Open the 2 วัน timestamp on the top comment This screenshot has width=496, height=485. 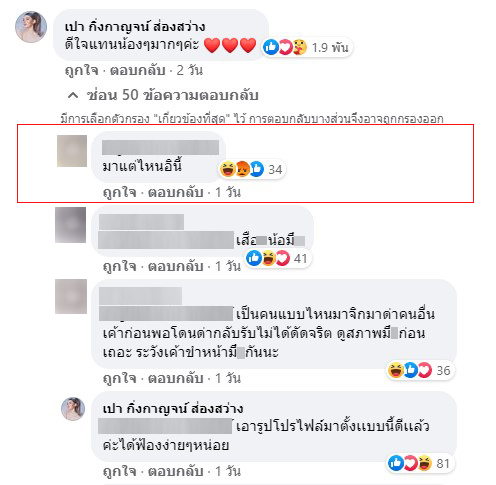tap(190, 71)
